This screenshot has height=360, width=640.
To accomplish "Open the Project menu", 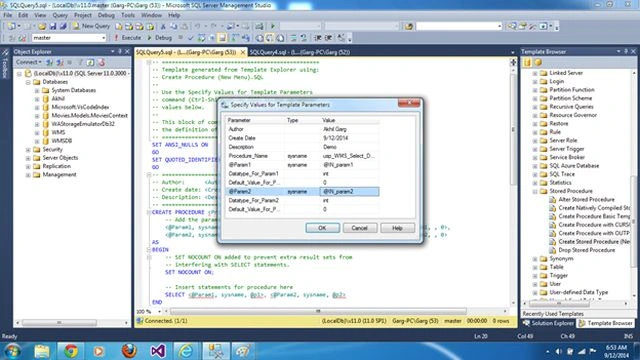I will point(82,15).
